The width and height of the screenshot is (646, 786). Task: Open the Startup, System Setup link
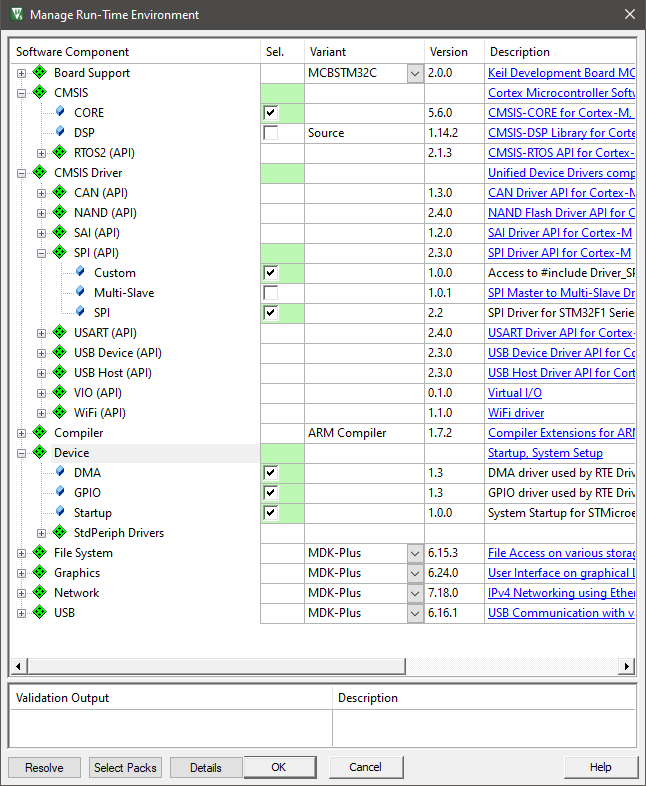coord(545,453)
